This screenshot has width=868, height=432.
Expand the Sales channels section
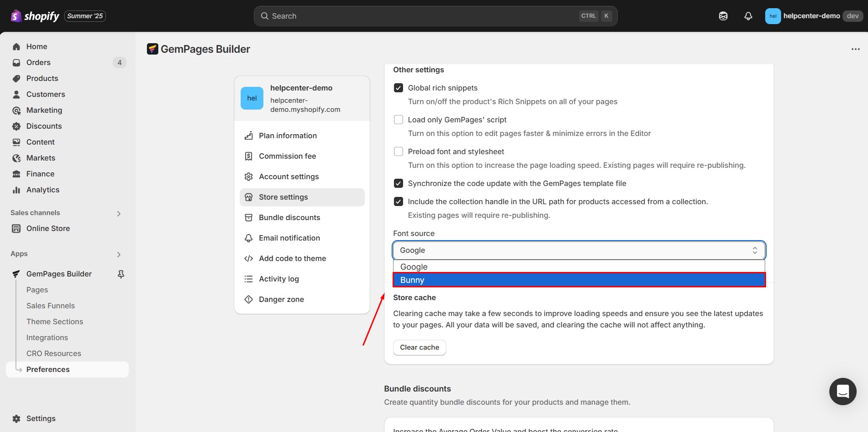(x=119, y=213)
